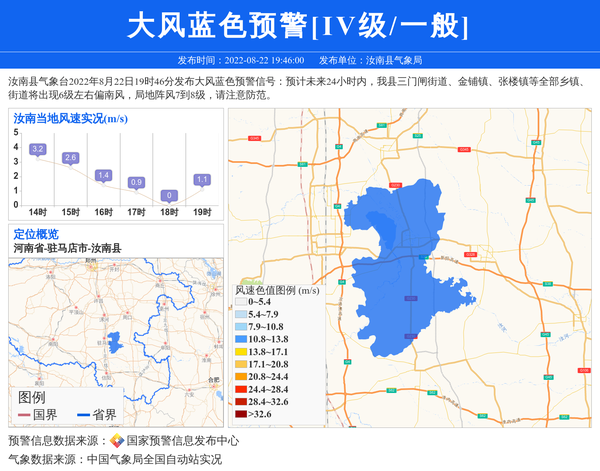Click the >32.6 dark red legend swatch
Image resolution: width=600 pixels, height=471 pixels.
(241, 414)
